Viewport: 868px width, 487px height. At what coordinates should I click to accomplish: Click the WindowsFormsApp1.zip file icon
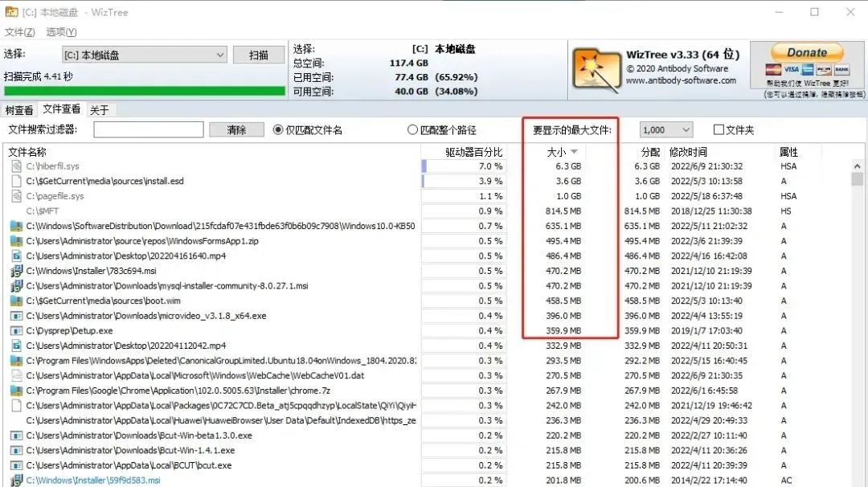(17, 241)
